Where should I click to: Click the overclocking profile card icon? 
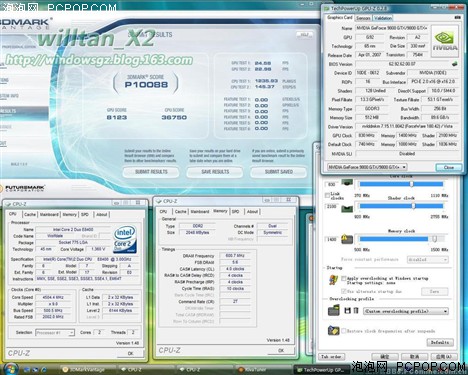pos(333,311)
